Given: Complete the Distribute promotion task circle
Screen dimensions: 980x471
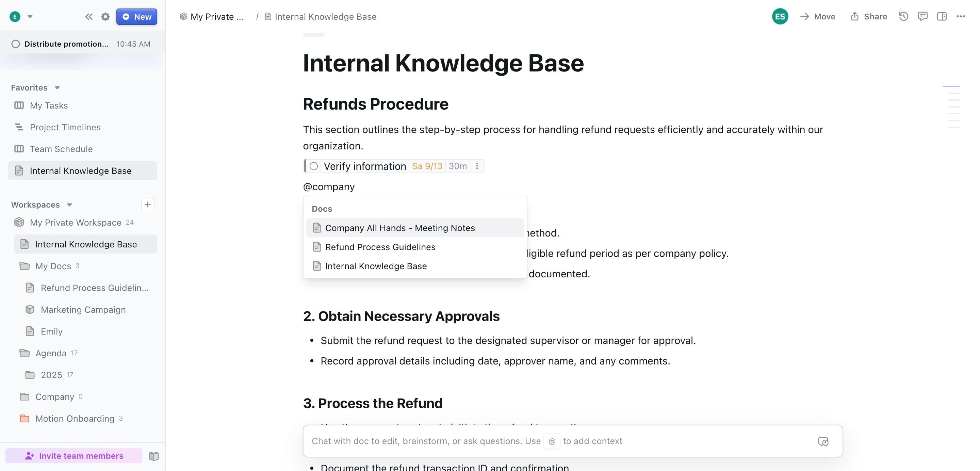Looking at the screenshot, I should [x=16, y=44].
